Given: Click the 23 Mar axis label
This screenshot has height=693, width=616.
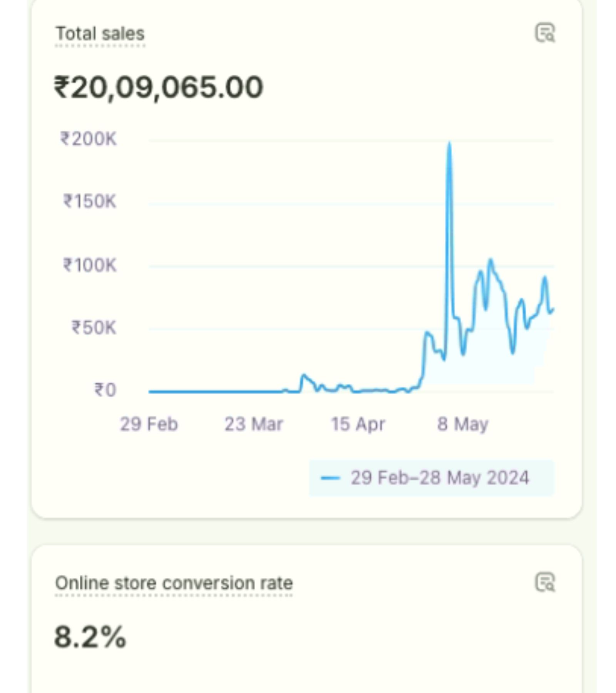Looking at the screenshot, I should (254, 424).
